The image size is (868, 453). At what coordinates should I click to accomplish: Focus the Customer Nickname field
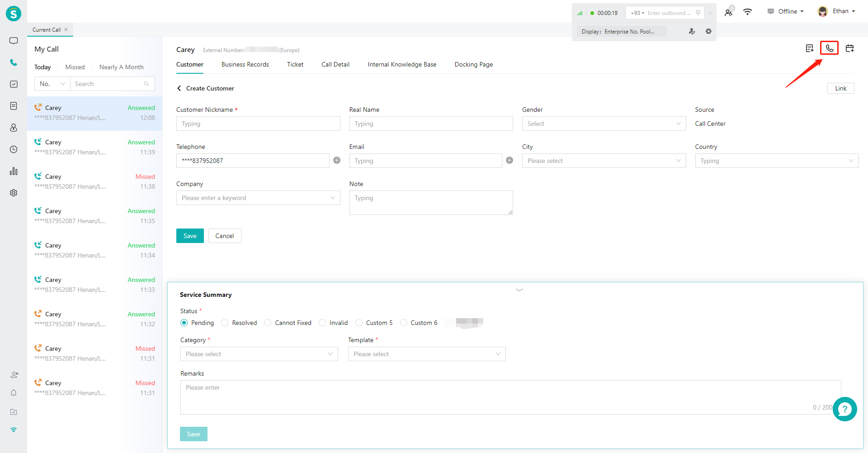point(258,124)
